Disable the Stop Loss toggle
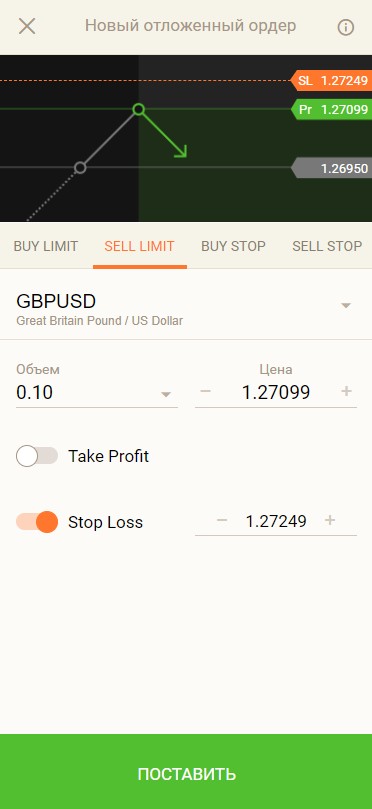 [37, 522]
